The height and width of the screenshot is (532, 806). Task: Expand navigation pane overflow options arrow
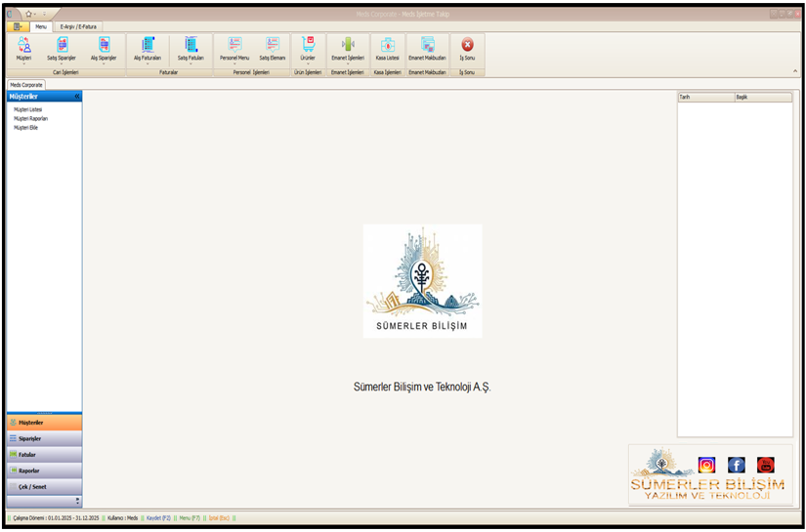78,501
